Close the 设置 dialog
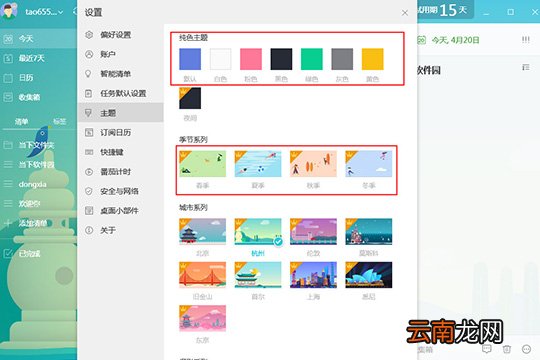The width and height of the screenshot is (540, 360). pos(405,13)
